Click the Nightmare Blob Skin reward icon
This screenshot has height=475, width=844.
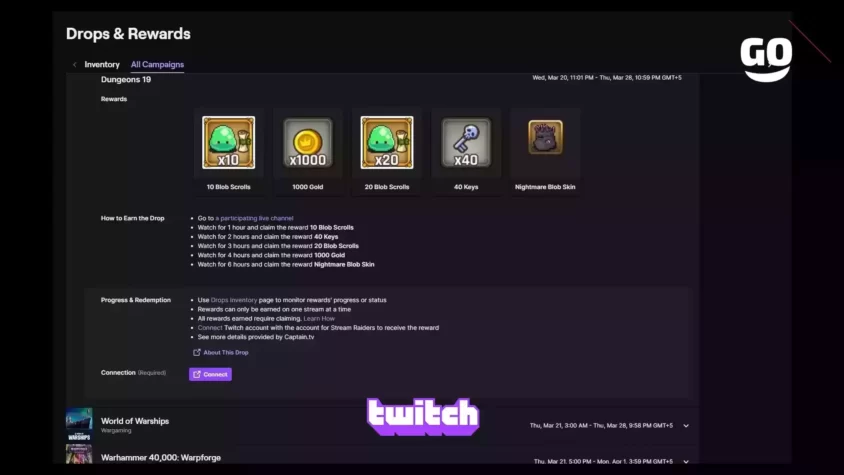point(545,137)
